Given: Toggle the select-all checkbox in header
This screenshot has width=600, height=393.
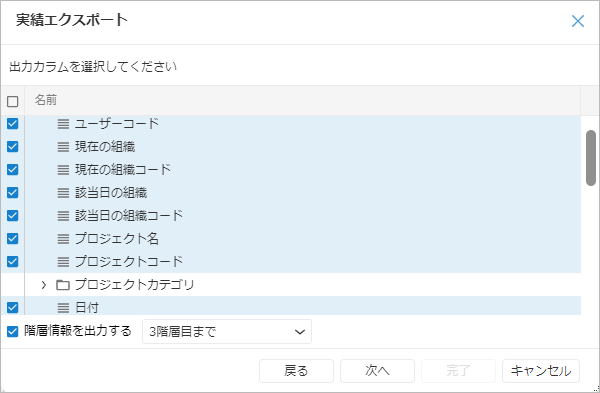Looking at the screenshot, I should point(13,101).
